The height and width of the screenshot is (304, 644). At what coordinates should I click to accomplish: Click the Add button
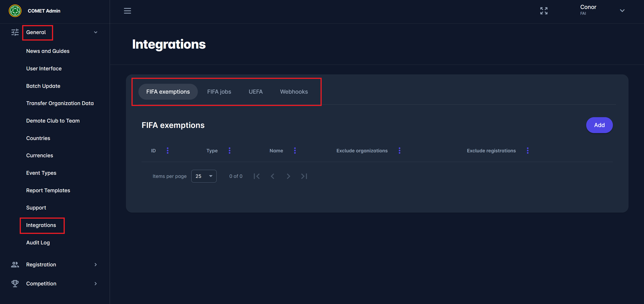(599, 125)
